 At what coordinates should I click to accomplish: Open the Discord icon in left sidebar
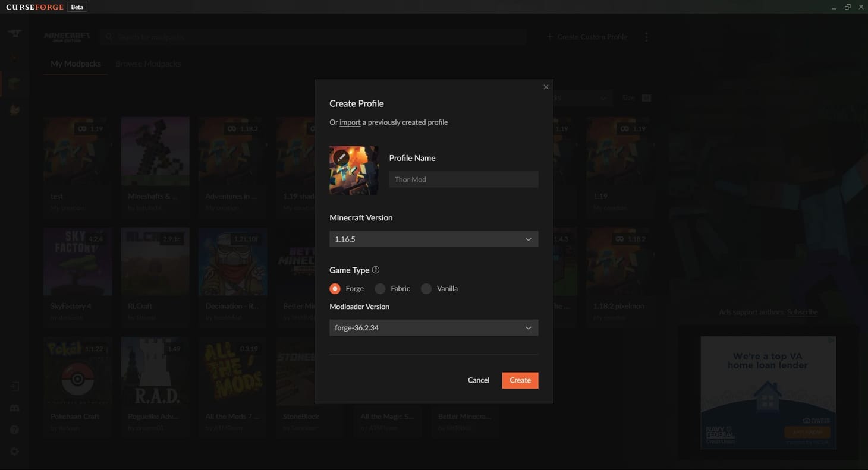tap(15, 408)
